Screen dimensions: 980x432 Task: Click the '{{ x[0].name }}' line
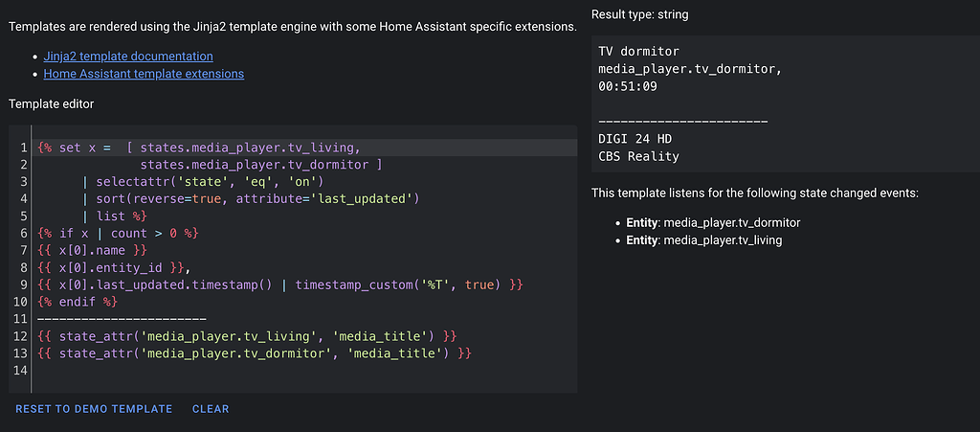click(92, 250)
